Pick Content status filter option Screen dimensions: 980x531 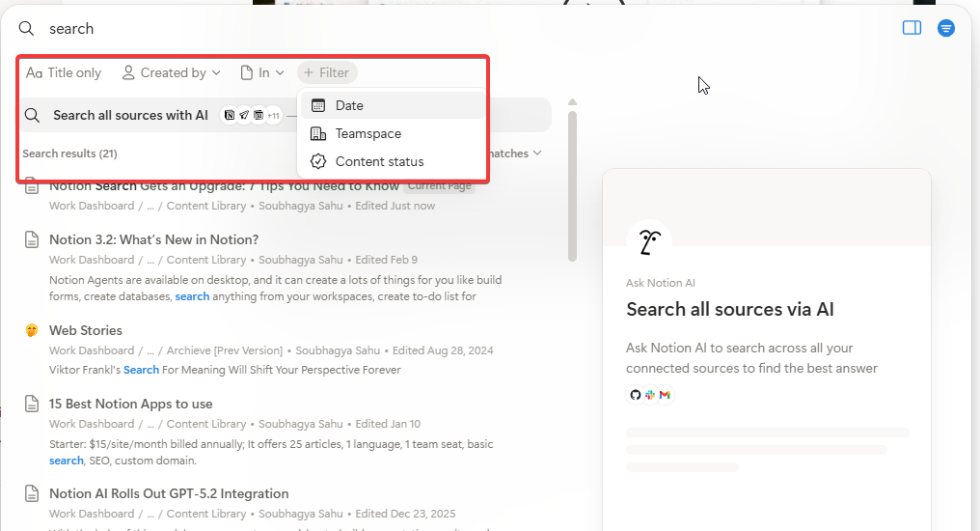point(379,161)
